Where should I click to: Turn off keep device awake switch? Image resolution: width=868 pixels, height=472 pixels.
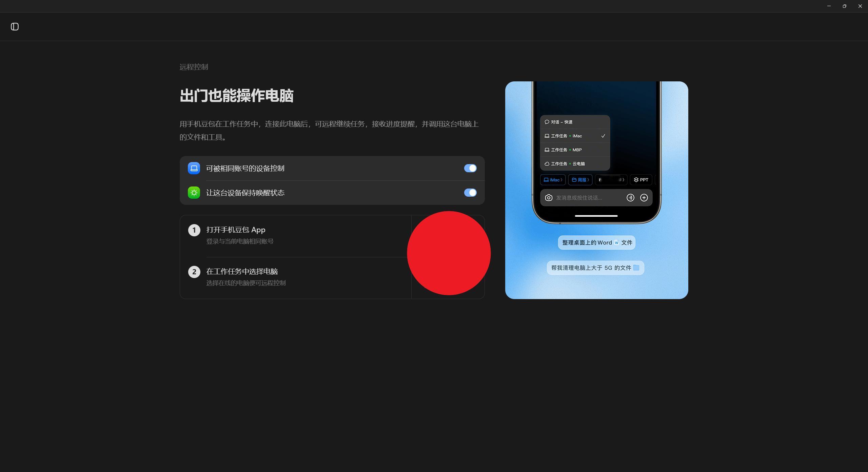pyautogui.click(x=470, y=193)
